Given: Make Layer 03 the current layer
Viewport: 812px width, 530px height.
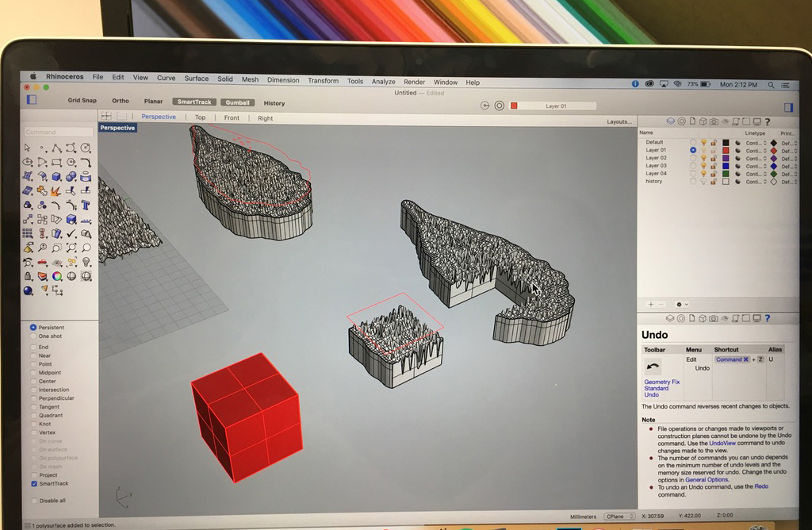Looking at the screenshot, I should [693, 166].
